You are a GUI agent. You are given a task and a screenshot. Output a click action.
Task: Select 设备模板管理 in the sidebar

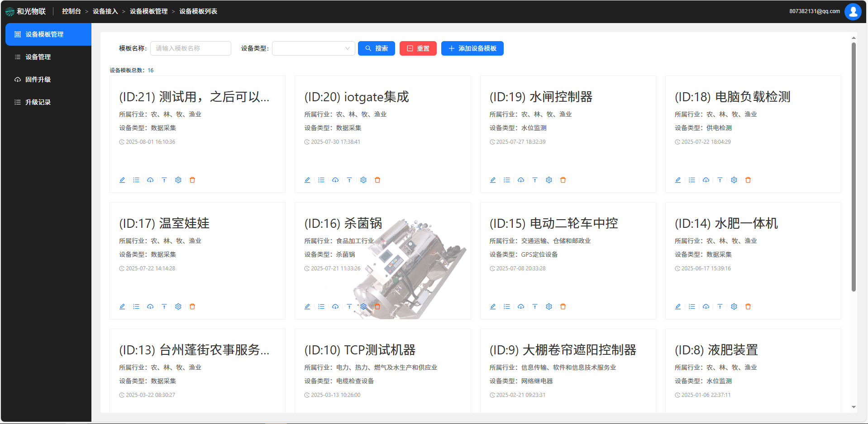click(48, 34)
